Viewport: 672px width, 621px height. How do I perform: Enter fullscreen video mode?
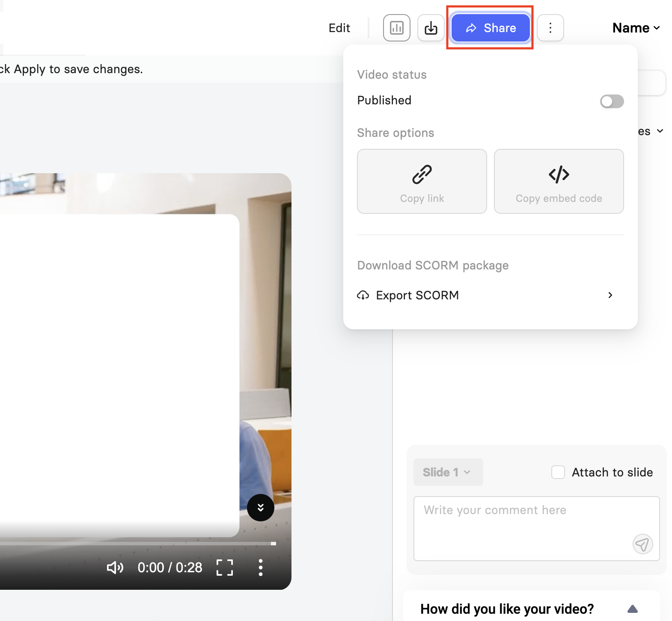(x=225, y=568)
